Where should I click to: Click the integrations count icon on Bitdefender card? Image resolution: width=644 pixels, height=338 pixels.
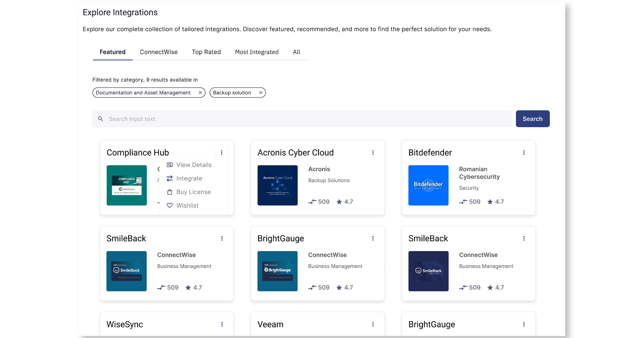pyautogui.click(x=463, y=201)
